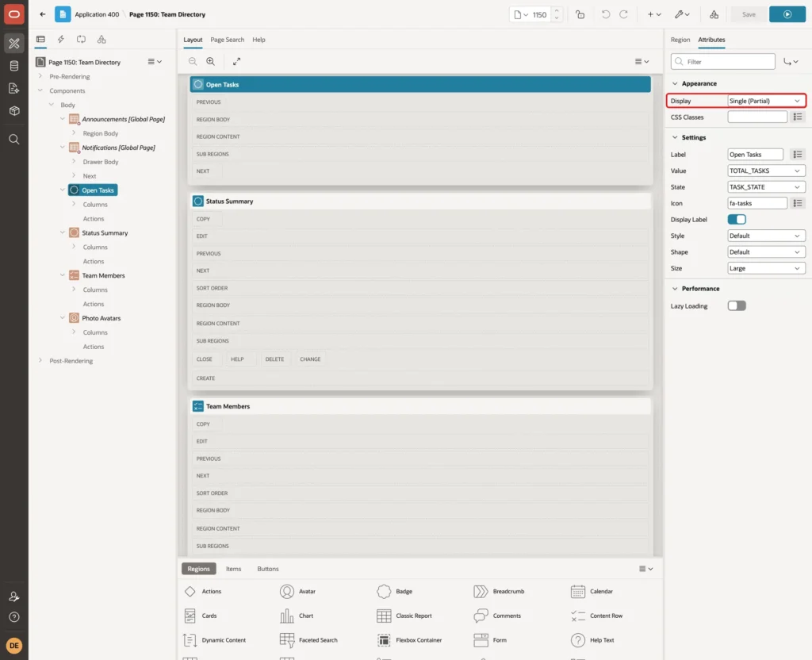Zoom in the layout view

coord(211,61)
